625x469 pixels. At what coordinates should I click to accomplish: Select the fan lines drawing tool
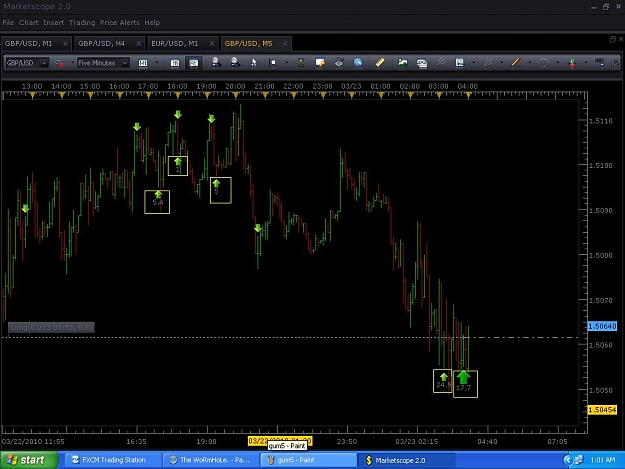click(x=487, y=63)
